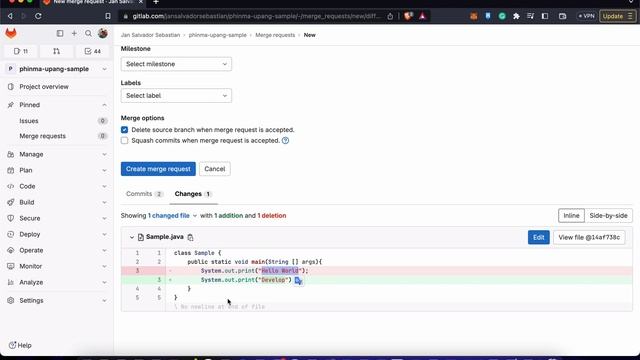This screenshot has height=360, width=640.
Task: Open Operate in the sidebar
Action: (57, 250)
